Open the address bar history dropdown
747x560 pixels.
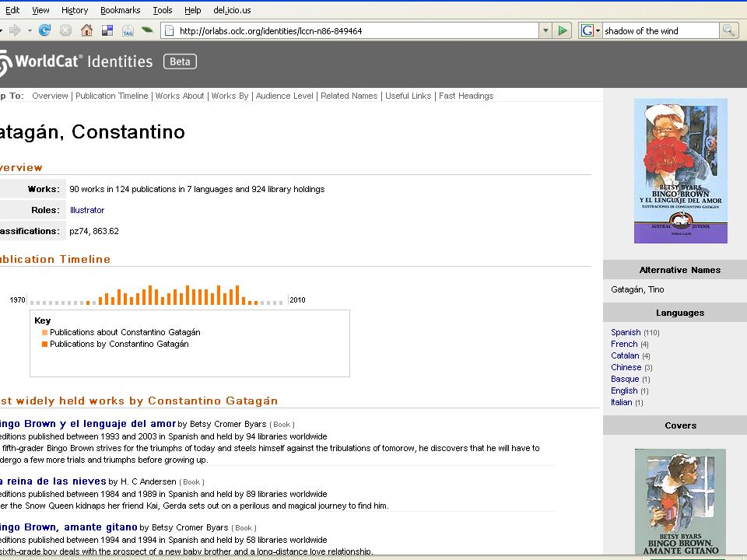click(x=545, y=30)
